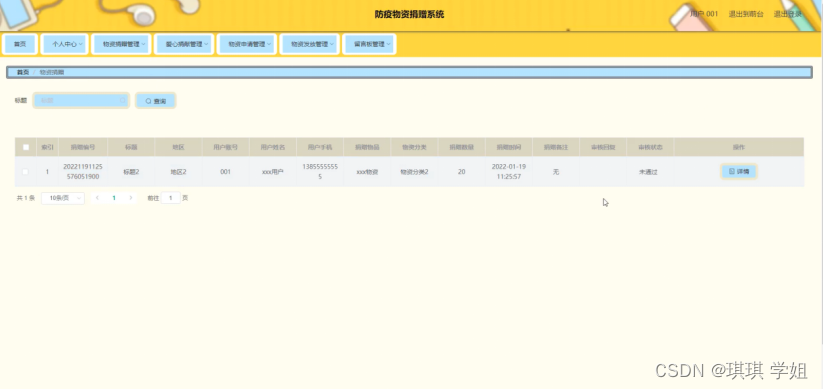Click the 捐赠数量 column header
This screenshot has width=823, height=389.
tap(462, 148)
